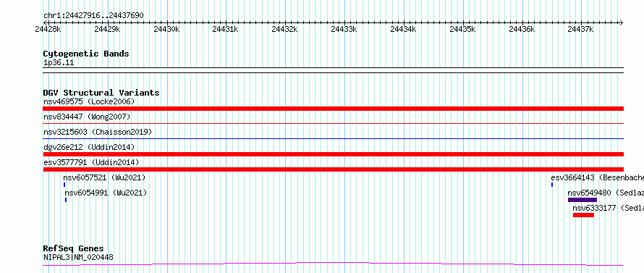Click the magenta NIPAL3 gene line
This screenshot has width=644, height=273.
point(333,264)
